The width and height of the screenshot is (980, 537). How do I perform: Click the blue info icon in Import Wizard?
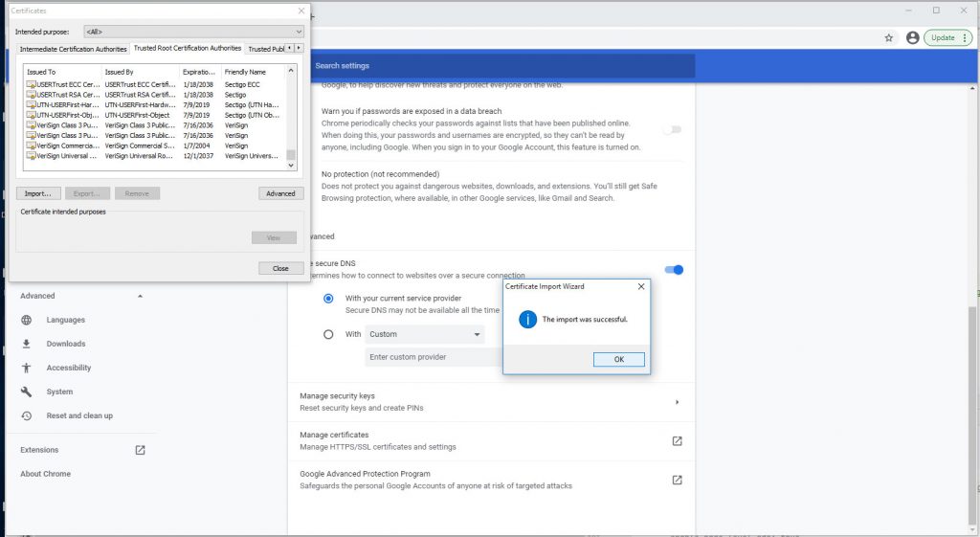(x=527, y=320)
